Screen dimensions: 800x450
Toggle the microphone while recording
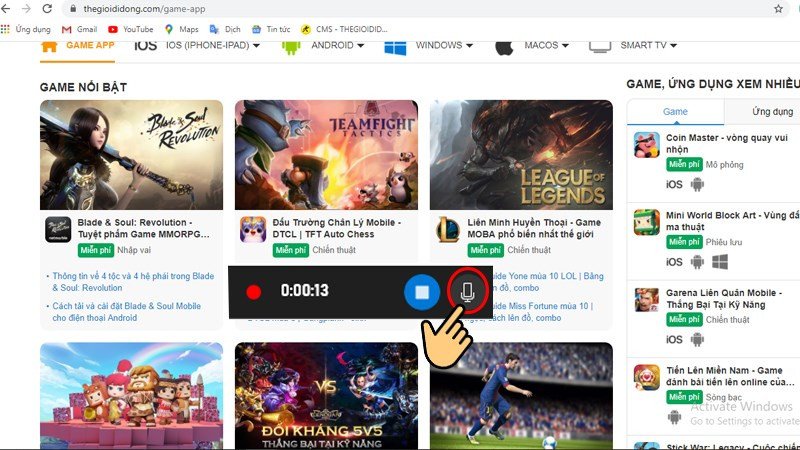pos(467,292)
